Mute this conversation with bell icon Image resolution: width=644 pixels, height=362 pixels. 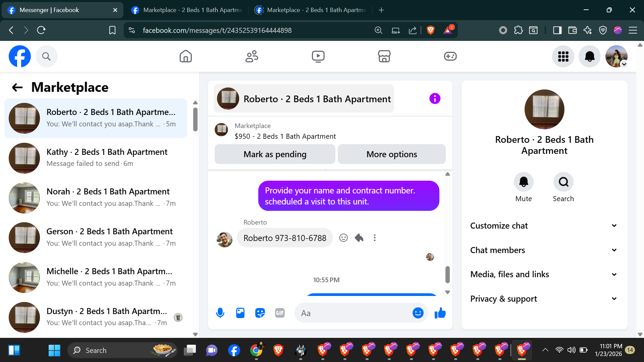(523, 182)
